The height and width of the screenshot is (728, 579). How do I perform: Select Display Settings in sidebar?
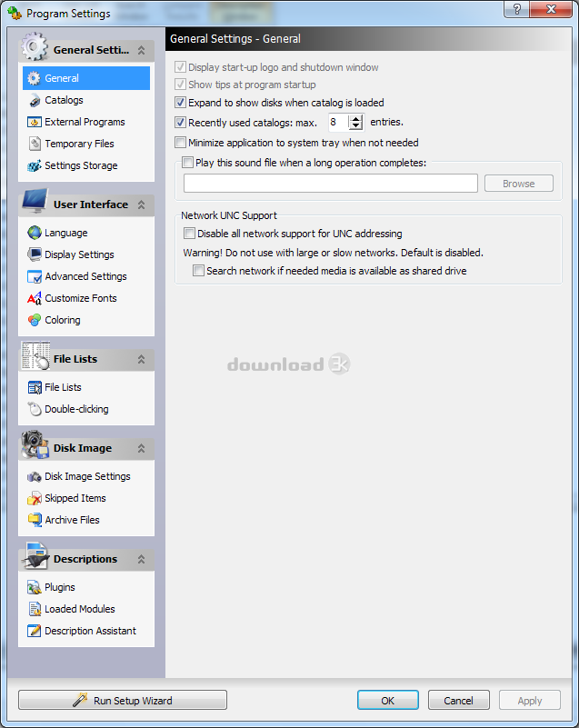tap(79, 254)
